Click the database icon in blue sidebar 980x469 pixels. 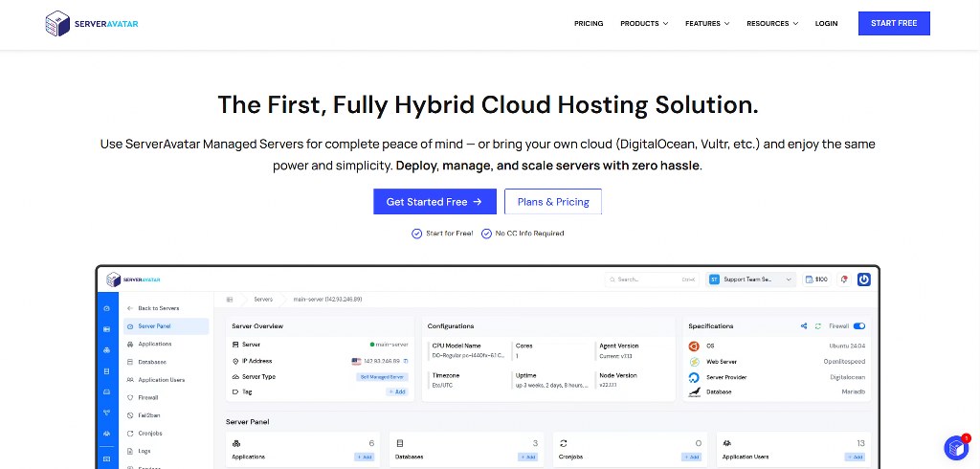(x=107, y=370)
